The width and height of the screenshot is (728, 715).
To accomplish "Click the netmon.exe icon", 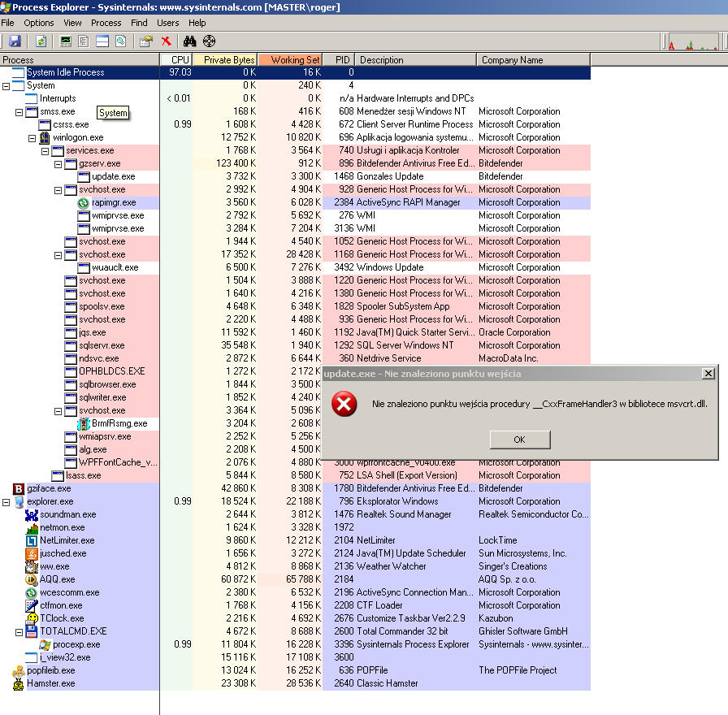I will click(32, 527).
